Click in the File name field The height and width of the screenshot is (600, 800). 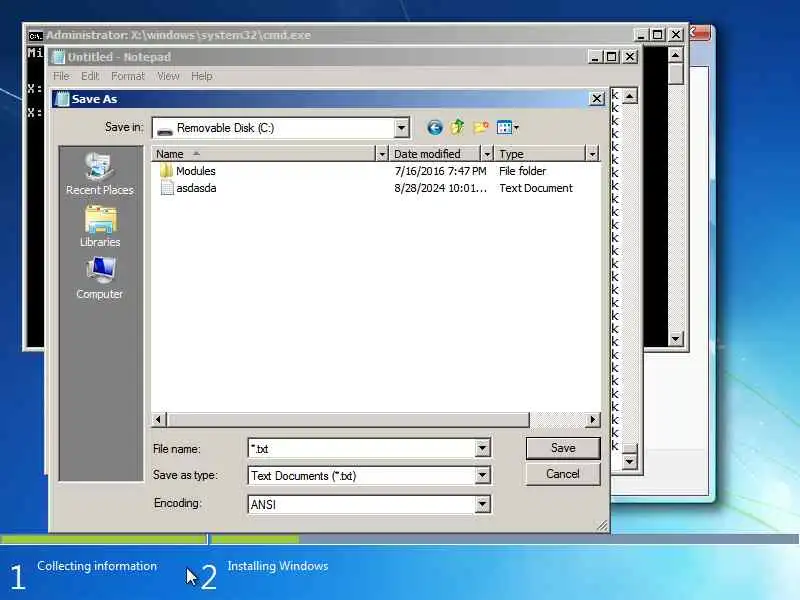[361, 448]
